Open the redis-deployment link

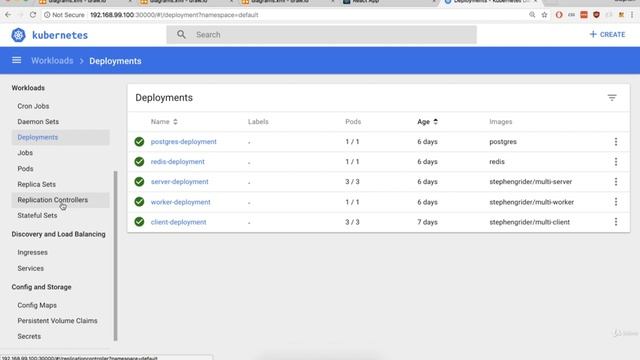pos(178,162)
